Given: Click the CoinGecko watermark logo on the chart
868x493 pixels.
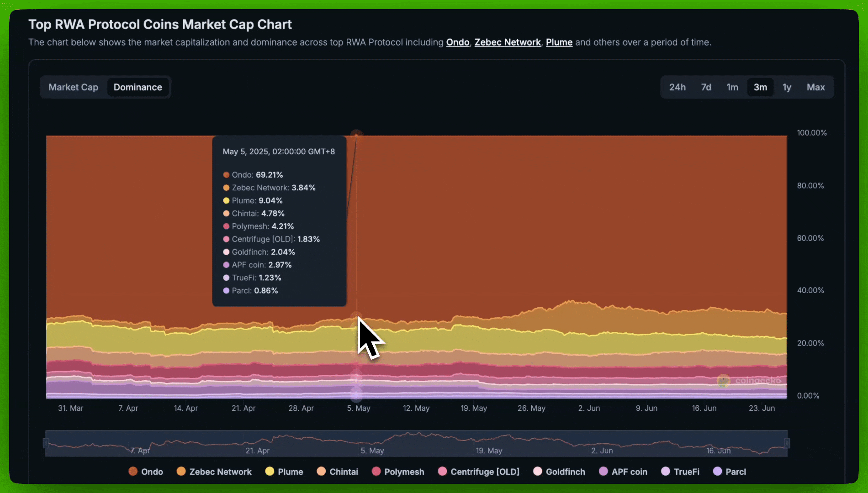Looking at the screenshot, I should pos(723,380).
